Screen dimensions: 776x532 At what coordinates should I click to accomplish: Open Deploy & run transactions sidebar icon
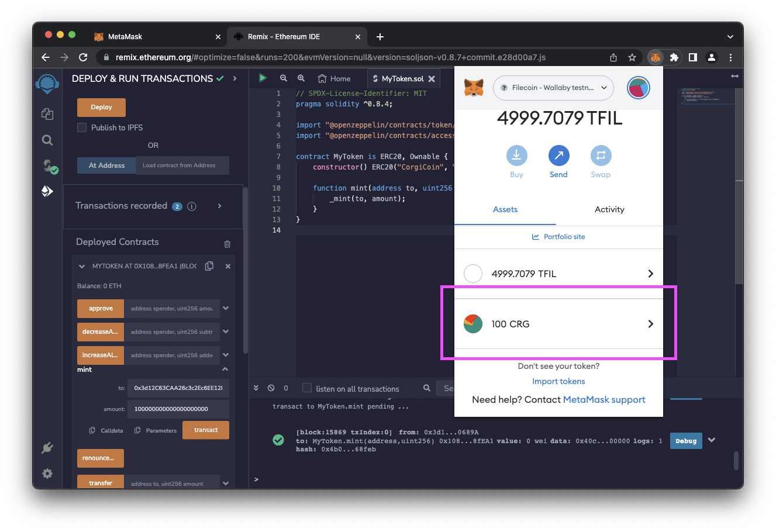[x=47, y=191]
